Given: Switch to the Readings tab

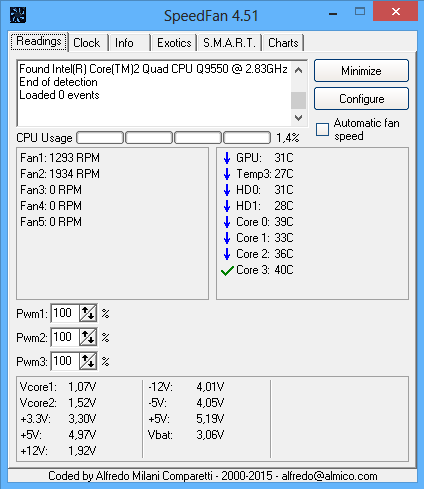Looking at the screenshot, I should click(39, 41).
